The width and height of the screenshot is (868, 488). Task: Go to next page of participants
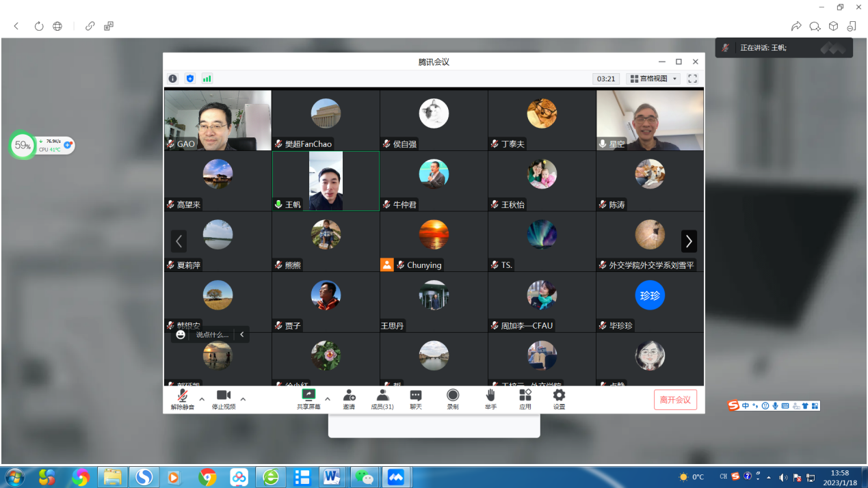689,241
